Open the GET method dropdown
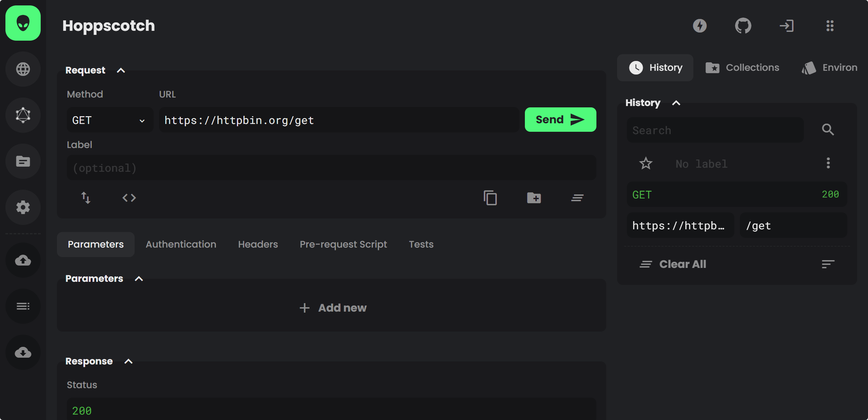Image resolution: width=868 pixels, height=420 pixels. click(109, 120)
